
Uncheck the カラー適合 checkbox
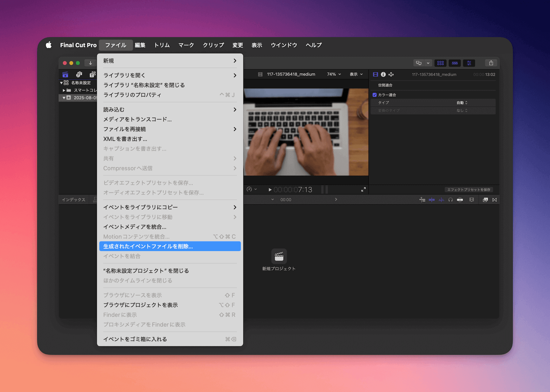click(x=375, y=95)
